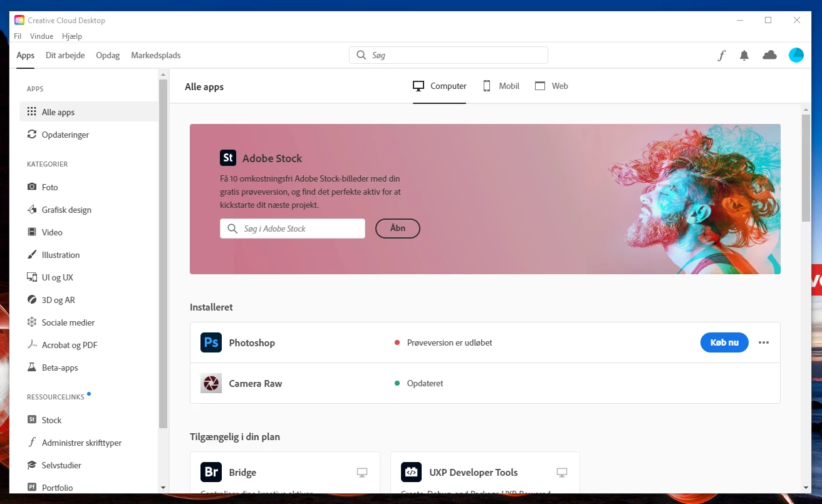Click the Søg i Adobe Stock field

click(293, 229)
